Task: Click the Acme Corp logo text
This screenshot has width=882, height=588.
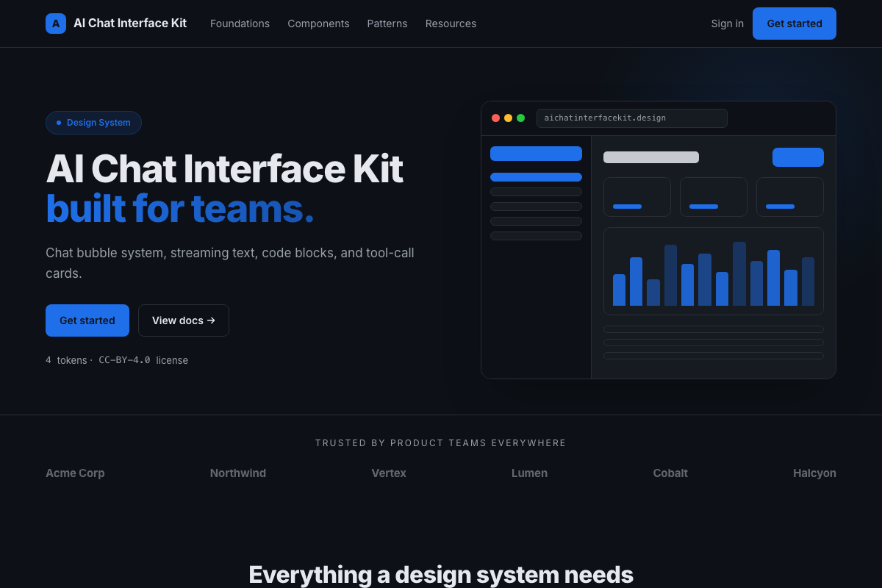Action: pyautogui.click(x=75, y=473)
